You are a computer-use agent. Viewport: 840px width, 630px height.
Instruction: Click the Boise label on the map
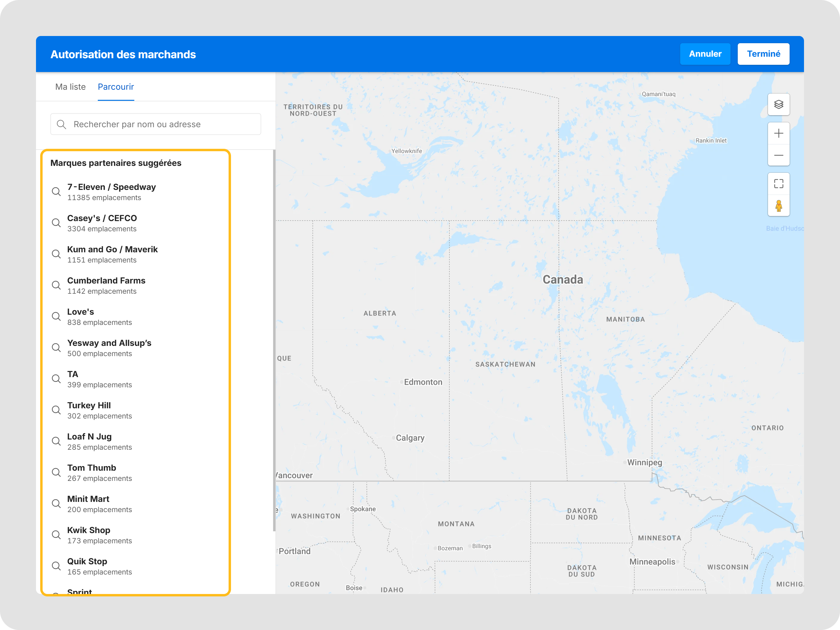point(354,588)
